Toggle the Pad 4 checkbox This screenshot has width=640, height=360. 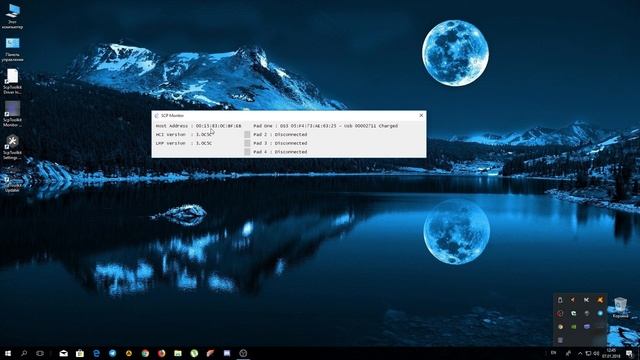[247, 151]
